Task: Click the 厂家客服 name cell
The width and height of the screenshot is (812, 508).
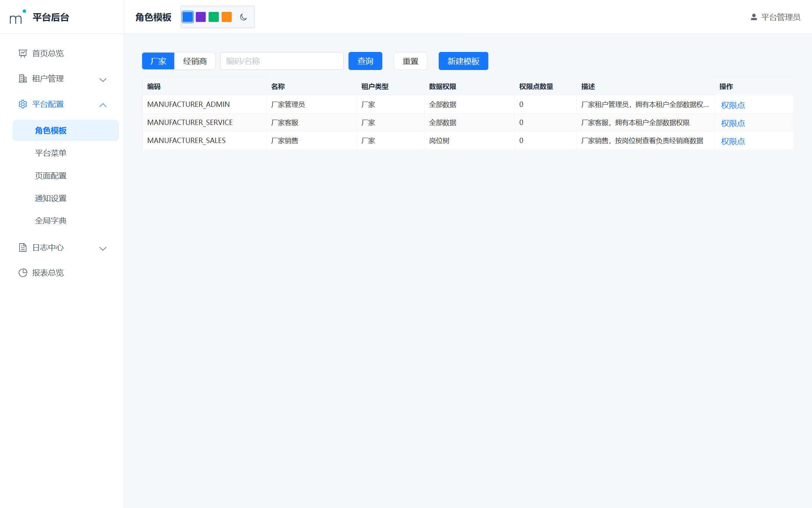Action: click(x=312, y=122)
